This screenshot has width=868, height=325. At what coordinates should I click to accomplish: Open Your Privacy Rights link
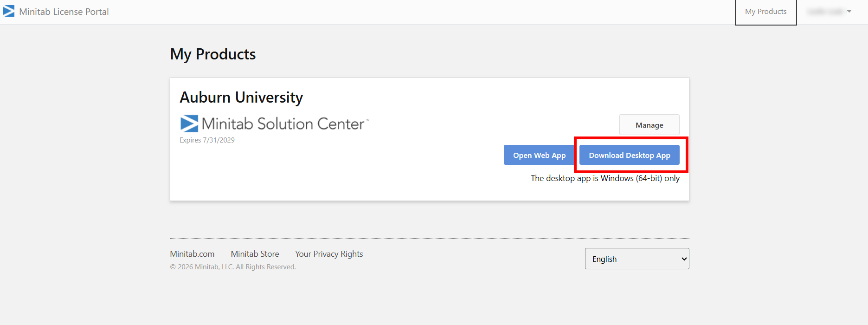point(329,254)
